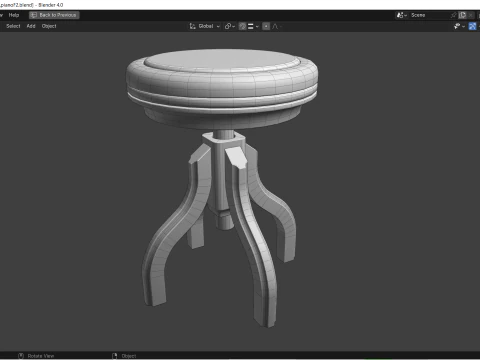Open the Object menu
Image resolution: width=480 pixels, height=360 pixels.
click(x=49, y=26)
